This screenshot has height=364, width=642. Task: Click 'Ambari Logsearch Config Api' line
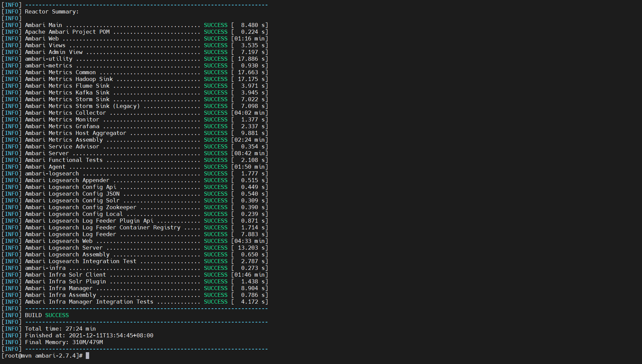point(71,187)
